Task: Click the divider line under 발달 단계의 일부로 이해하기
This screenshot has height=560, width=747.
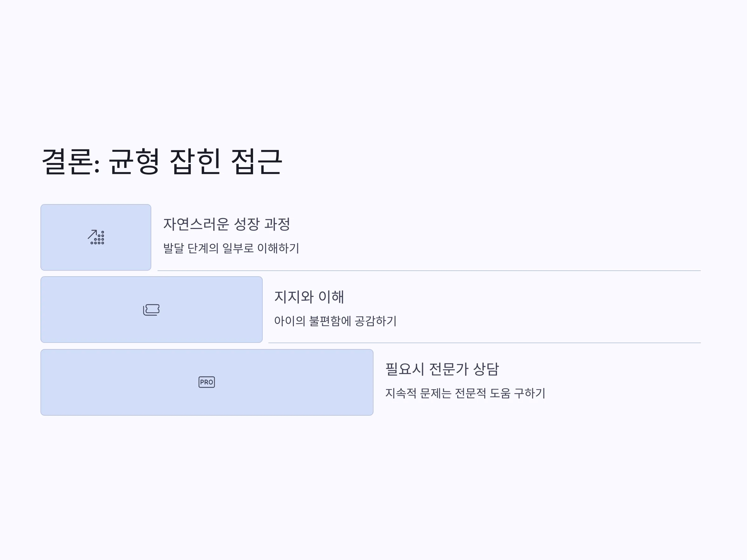Action: (429, 271)
